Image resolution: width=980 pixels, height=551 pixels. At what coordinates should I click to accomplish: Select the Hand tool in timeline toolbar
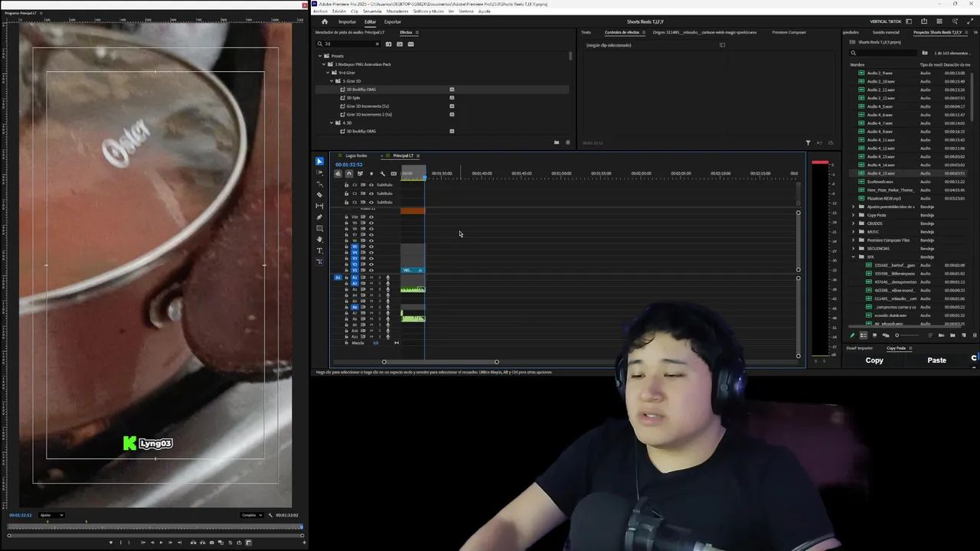[x=319, y=240]
